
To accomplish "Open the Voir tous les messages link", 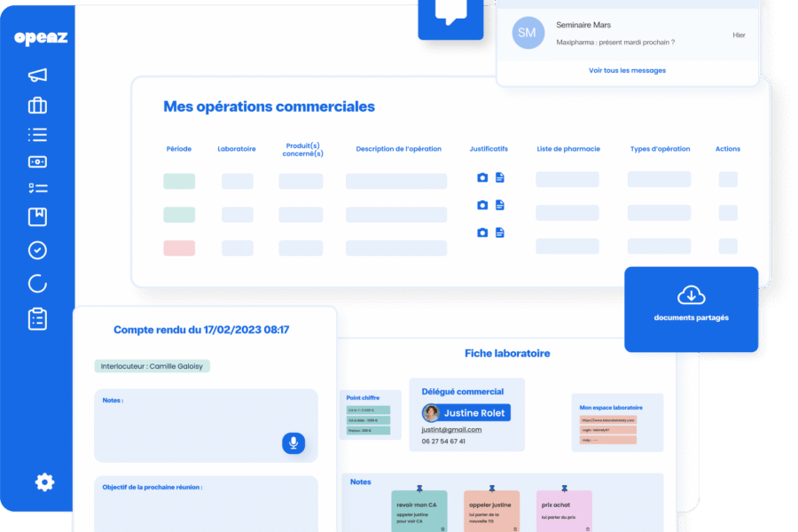I will (x=627, y=70).
